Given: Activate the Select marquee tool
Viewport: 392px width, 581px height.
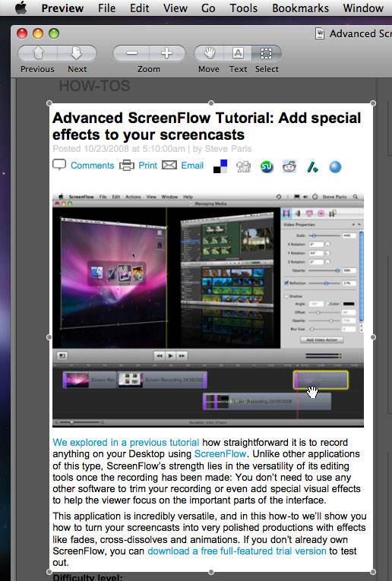Looking at the screenshot, I should 266,53.
